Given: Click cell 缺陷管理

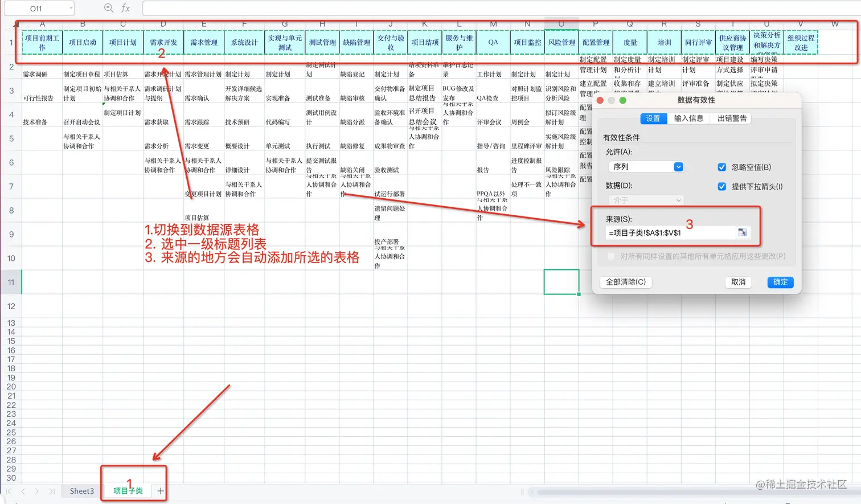Looking at the screenshot, I should coord(356,43).
